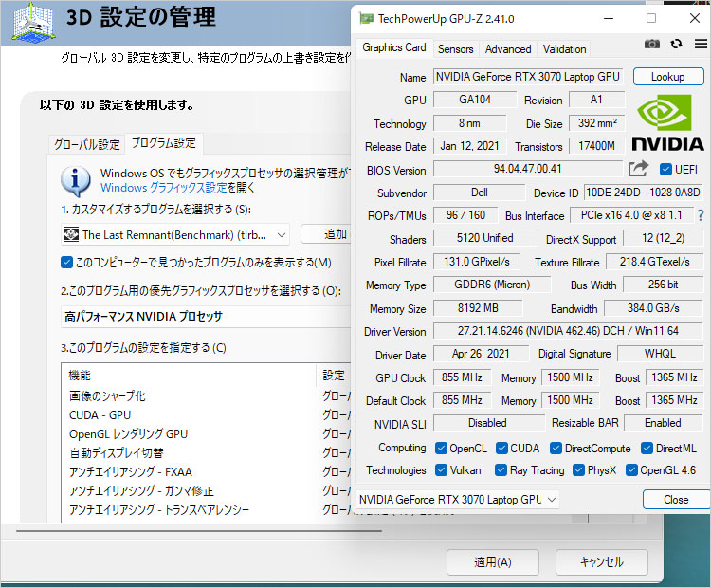The image size is (711, 588).
Task: Click the GPU-Z refresh icon
Action: point(676,44)
